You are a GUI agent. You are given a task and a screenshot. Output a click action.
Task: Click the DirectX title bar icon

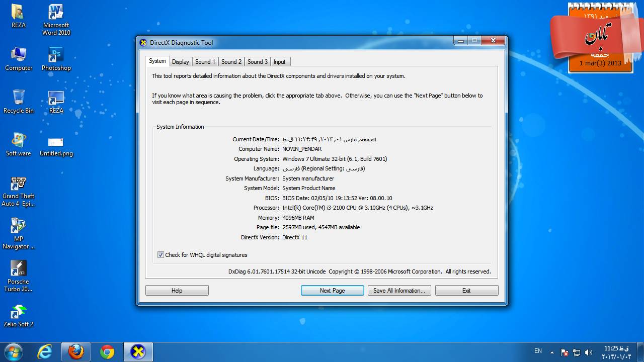coord(143,43)
